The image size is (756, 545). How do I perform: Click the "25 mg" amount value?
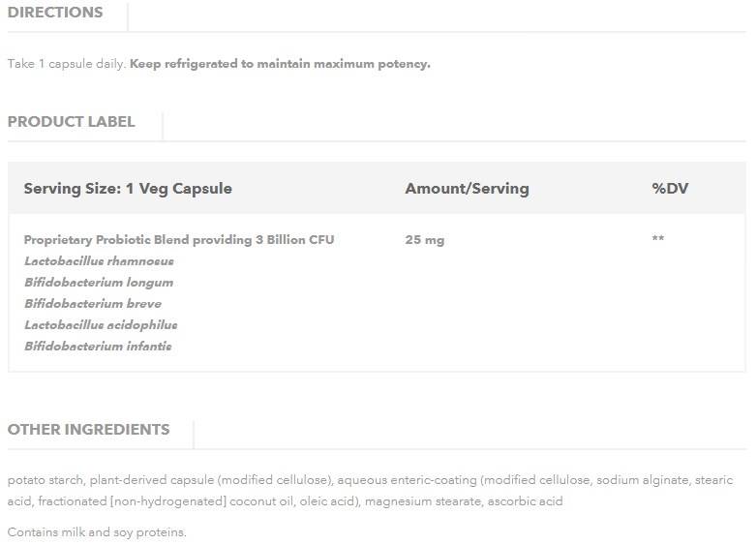point(425,240)
